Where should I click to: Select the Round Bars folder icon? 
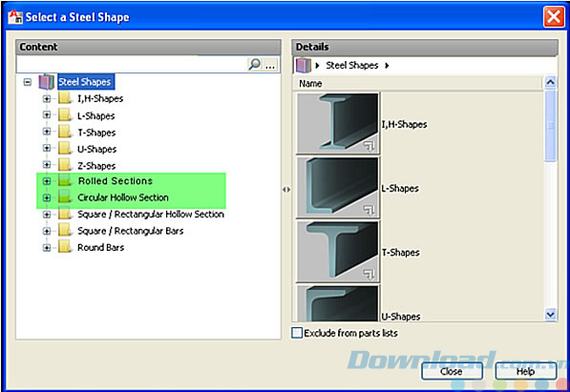[65, 247]
